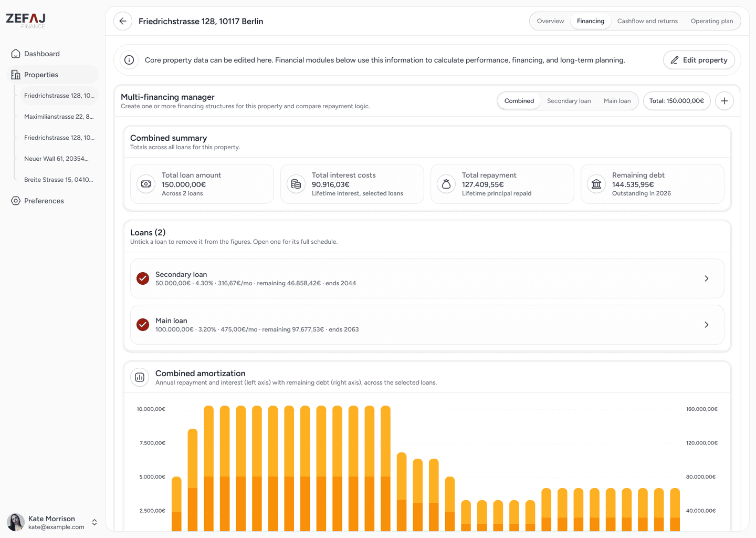
Task: Click the 127.409,55€ total repayment value
Action: pyautogui.click(x=483, y=184)
